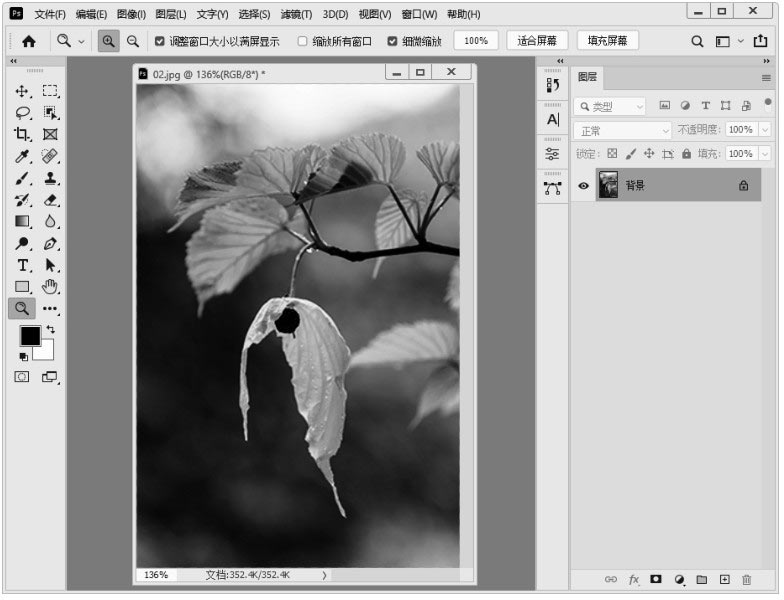Click the zoom out magnifier icon
Image resolution: width=784 pixels, height=600 pixels.
pyautogui.click(x=133, y=41)
